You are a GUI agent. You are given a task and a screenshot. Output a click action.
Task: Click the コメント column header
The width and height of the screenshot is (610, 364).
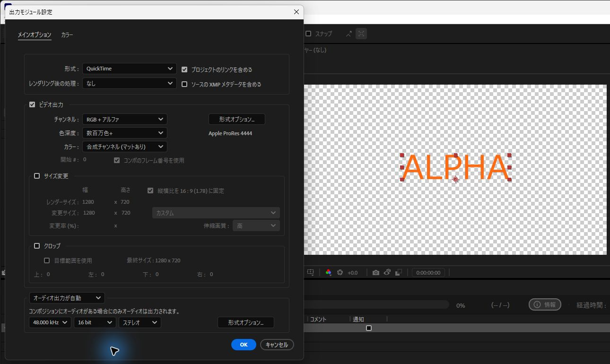pos(318,320)
